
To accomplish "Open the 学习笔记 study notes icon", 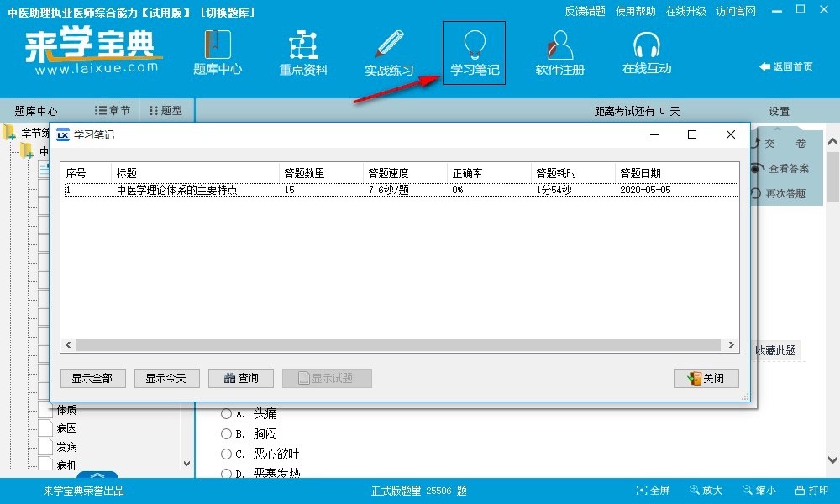I will coord(474,52).
